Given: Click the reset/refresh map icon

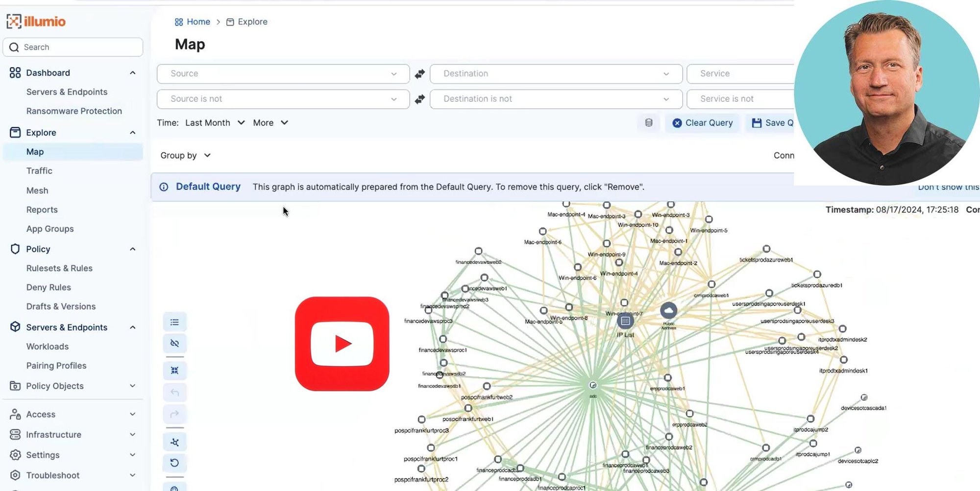Looking at the screenshot, I should (174, 463).
